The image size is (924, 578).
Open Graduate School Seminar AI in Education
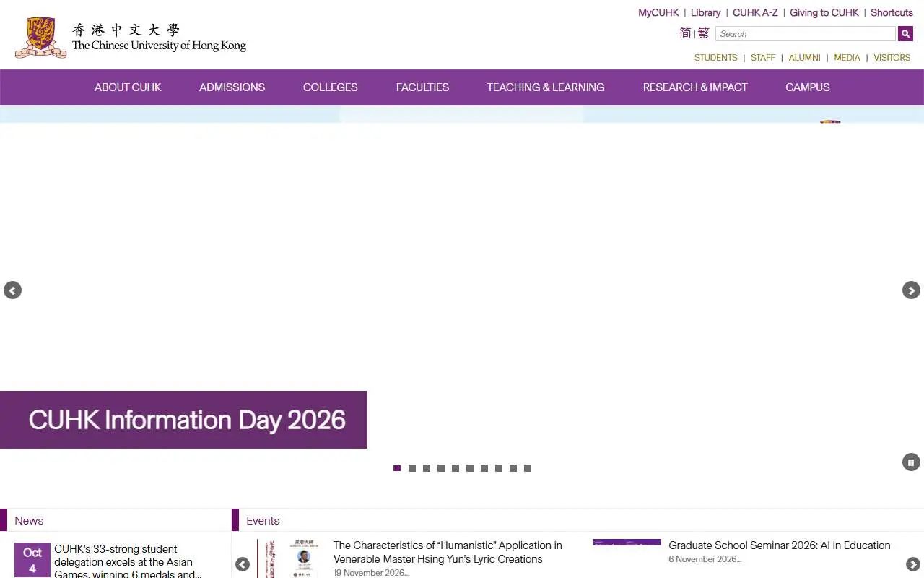pos(780,545)
